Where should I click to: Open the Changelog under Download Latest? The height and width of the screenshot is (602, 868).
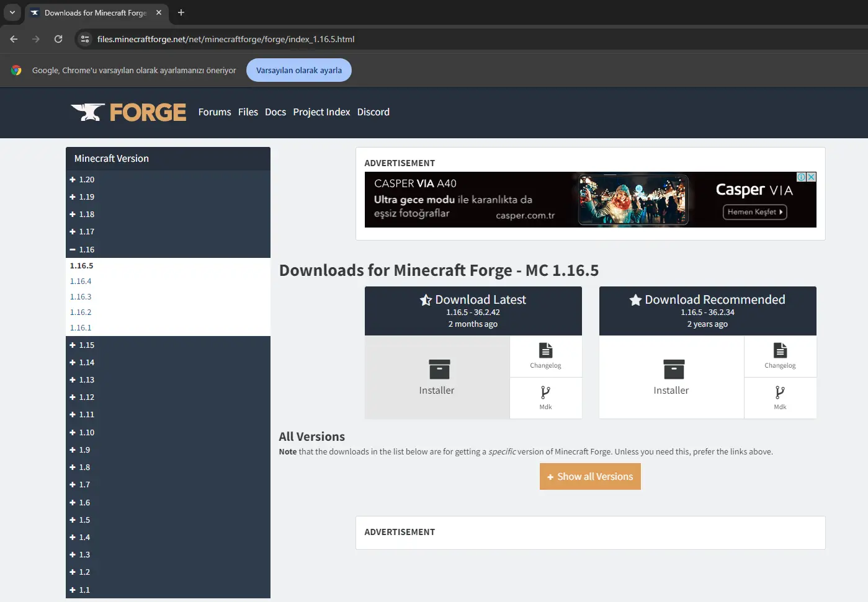pos(545,356)
